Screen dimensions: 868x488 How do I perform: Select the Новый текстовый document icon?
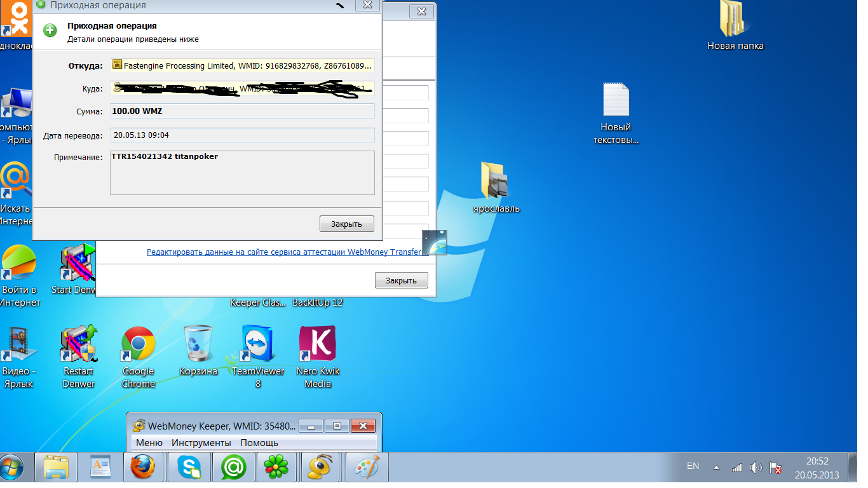click(616, 114)
